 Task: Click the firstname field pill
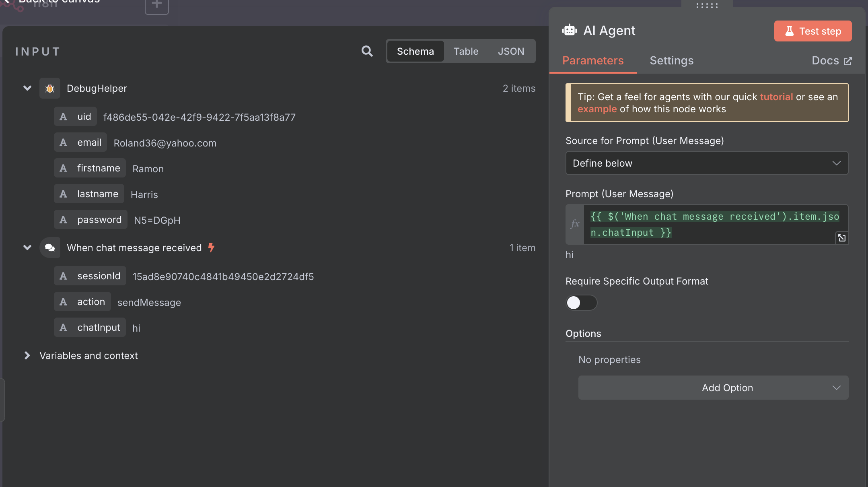coord(90,168)
